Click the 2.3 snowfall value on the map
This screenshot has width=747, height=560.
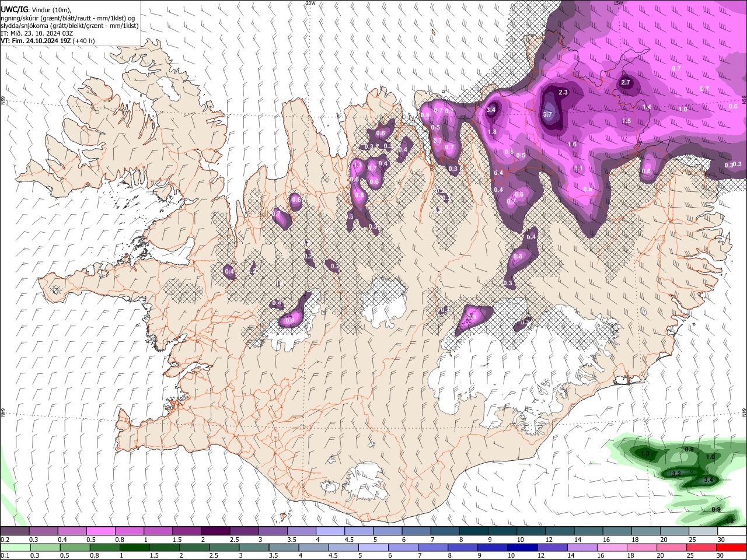pyautogui.click(x=563, y=92)
